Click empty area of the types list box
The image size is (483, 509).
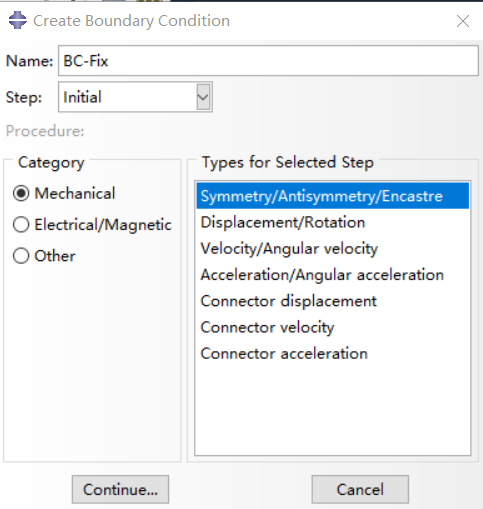[333, 410]
